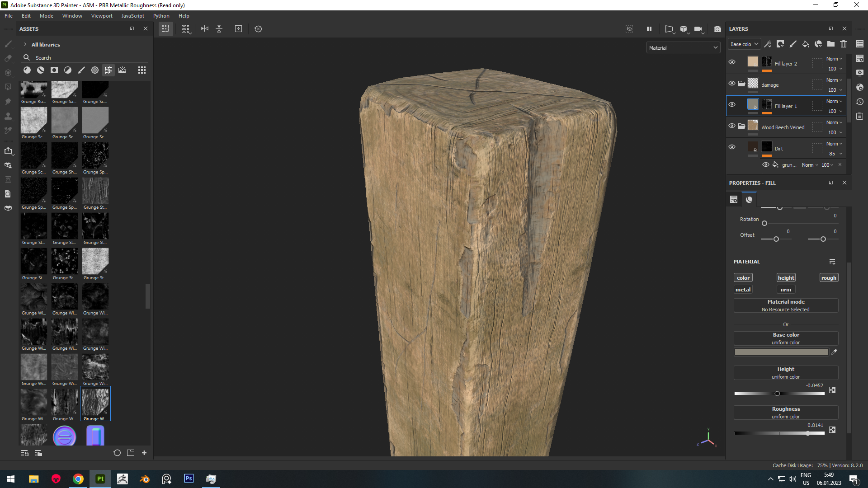The height and width of the screenshot is (488, 868).
Task: Pick base color with the eyedropper icon
Action: click(x=834, y=352)
